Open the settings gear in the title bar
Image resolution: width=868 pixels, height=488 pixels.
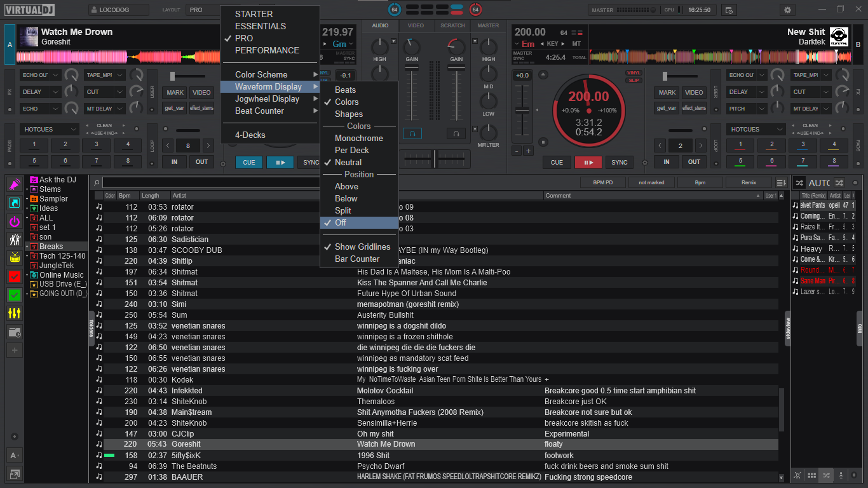(788, 10)
